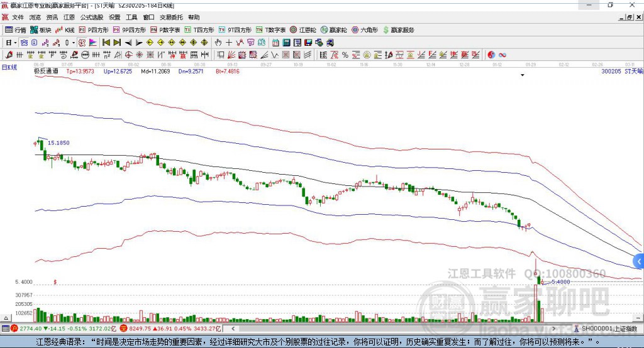Restore the inner chart window
The height and width of the screenshot is (348, 644).
[x=629, y=17]
